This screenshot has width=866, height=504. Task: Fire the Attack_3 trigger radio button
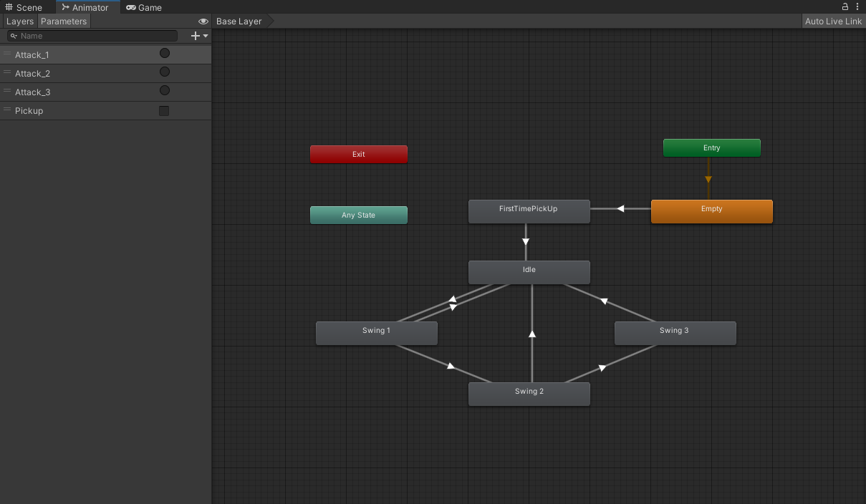coord(164,91)
